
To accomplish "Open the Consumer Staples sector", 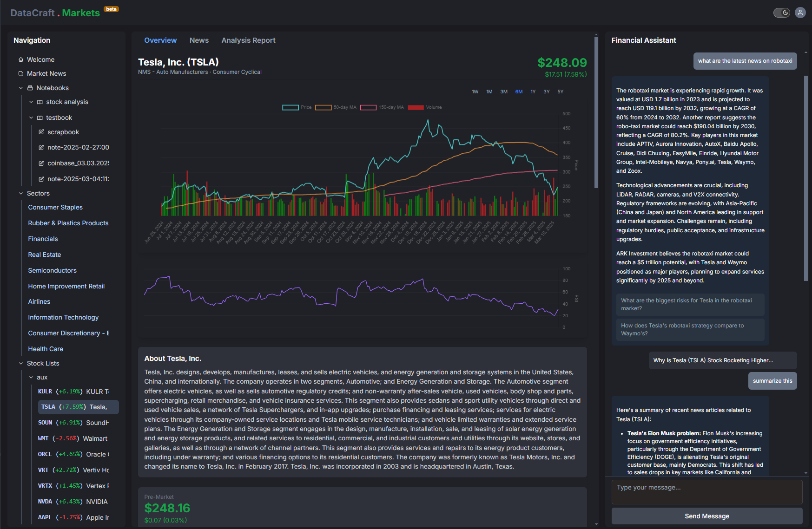I will [55, 207].
